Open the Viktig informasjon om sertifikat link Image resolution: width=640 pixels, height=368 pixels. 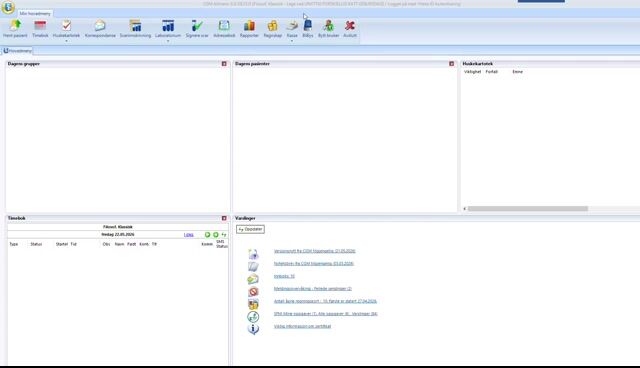(x=302, y=326)
